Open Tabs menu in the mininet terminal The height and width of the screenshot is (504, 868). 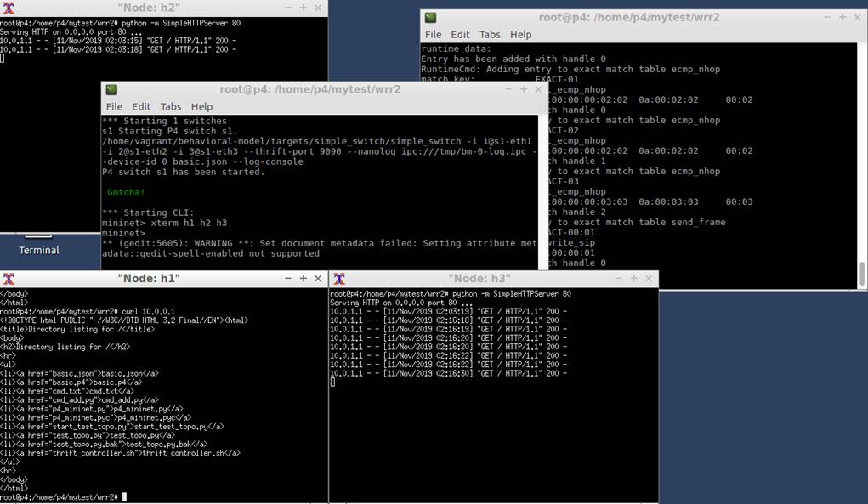tap(171, 106)
